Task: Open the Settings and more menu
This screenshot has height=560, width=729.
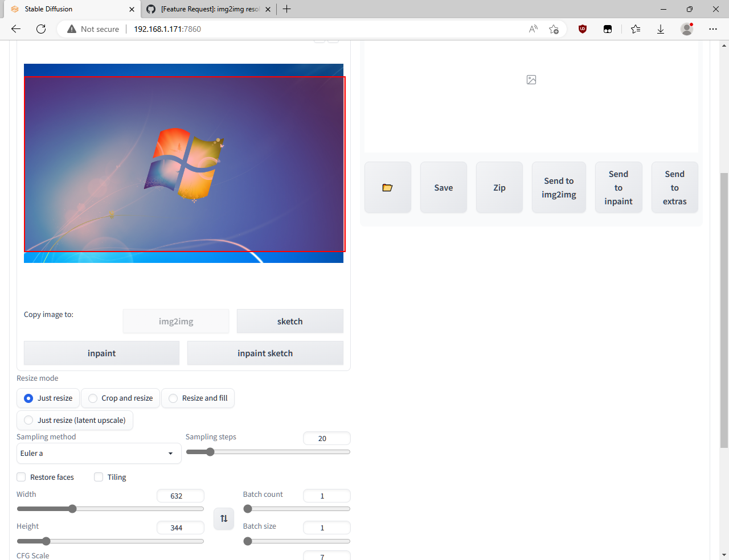Action: click(713, 28)
